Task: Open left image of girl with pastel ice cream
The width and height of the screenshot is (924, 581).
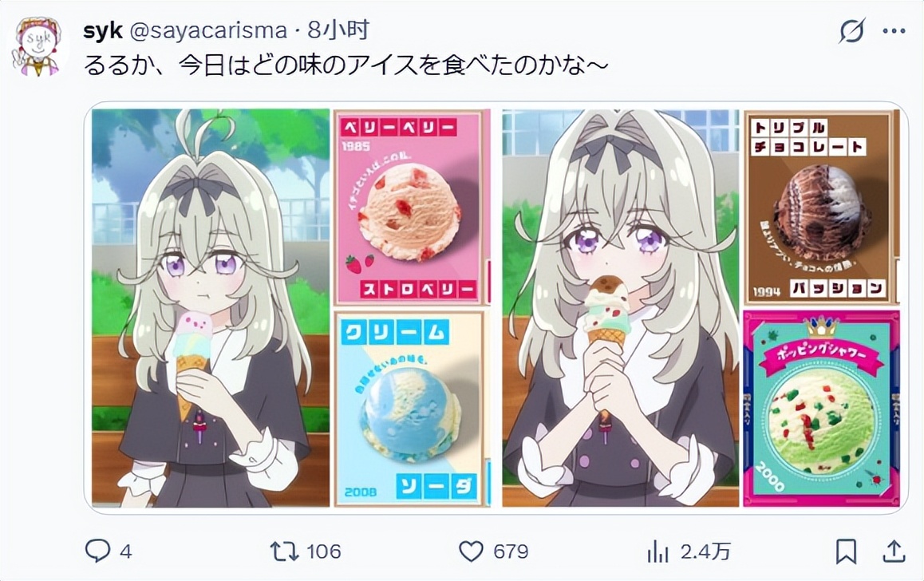Action: coord(211,307)
